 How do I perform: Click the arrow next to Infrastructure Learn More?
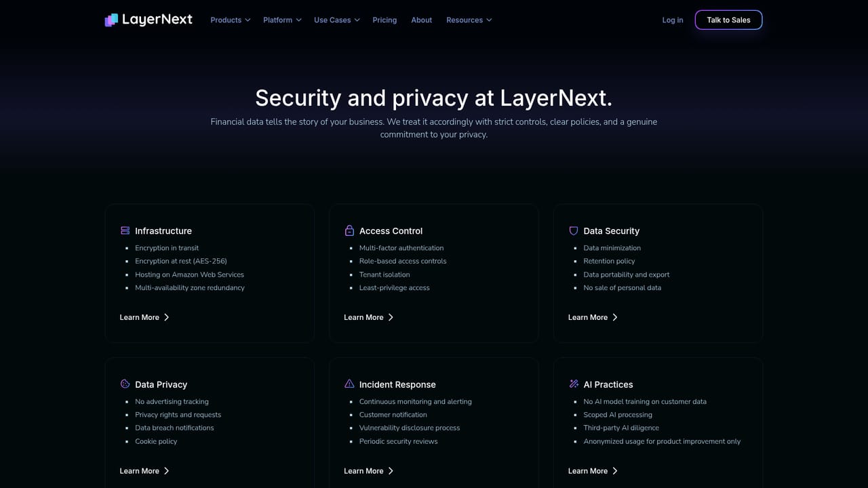pos(166,317)
